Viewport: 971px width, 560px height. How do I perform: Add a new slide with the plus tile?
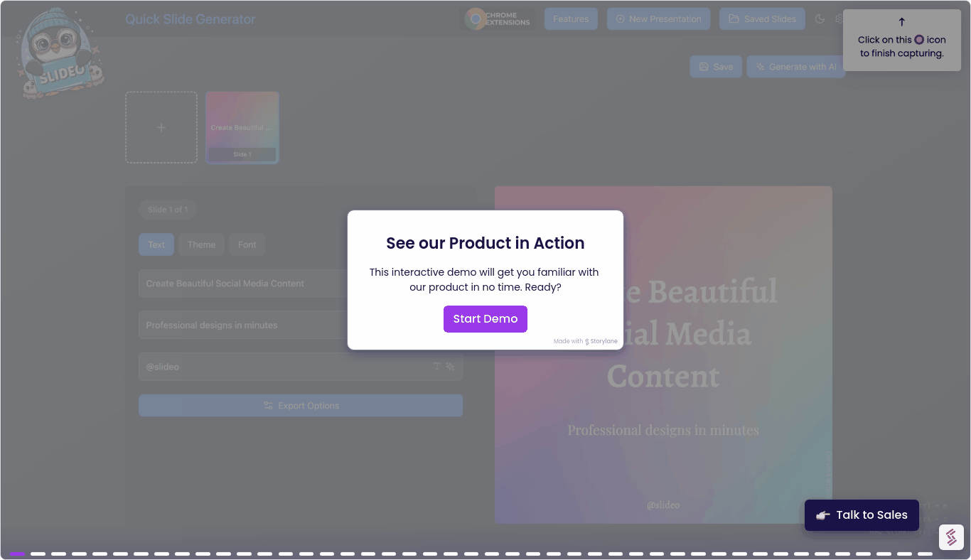coord(161,127)
